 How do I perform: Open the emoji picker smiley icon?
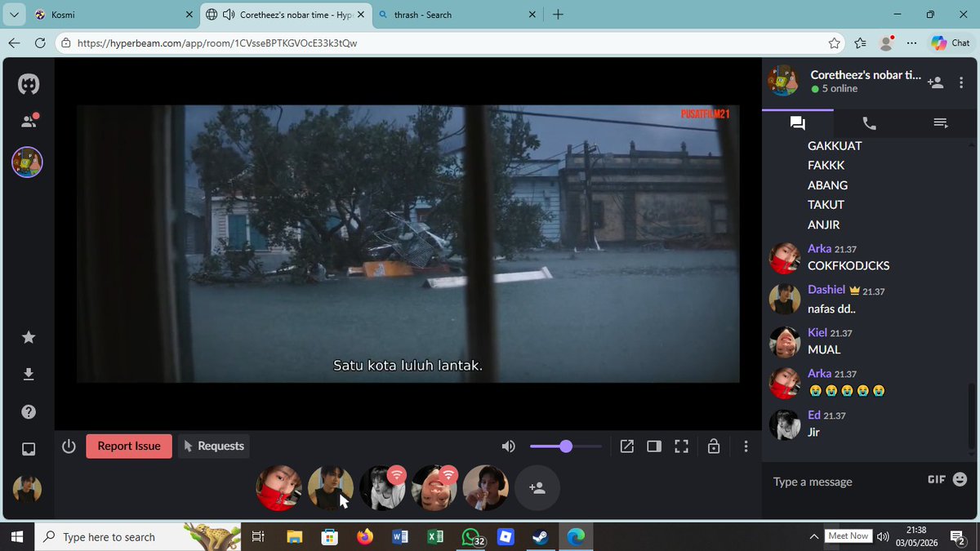(x=960, y=480)
